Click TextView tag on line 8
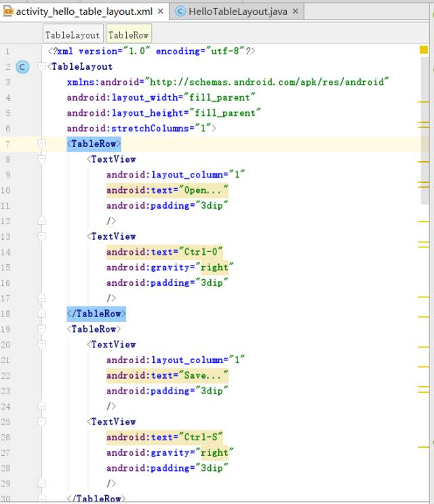434x504 pixels. (x=111, y=159)
